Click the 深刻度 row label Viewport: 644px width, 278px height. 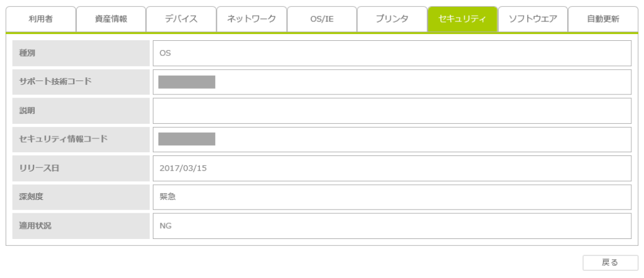(x=80, y=197)
